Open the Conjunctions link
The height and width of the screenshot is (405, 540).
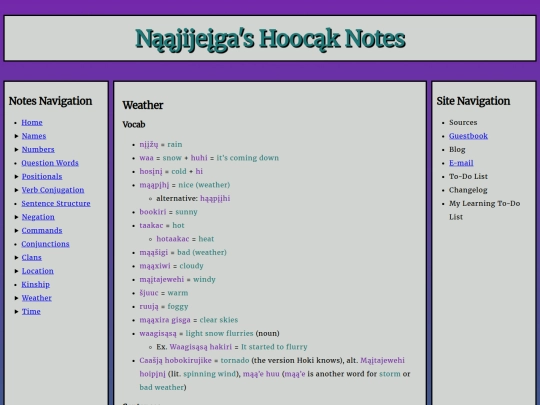[x=45, y=244]
